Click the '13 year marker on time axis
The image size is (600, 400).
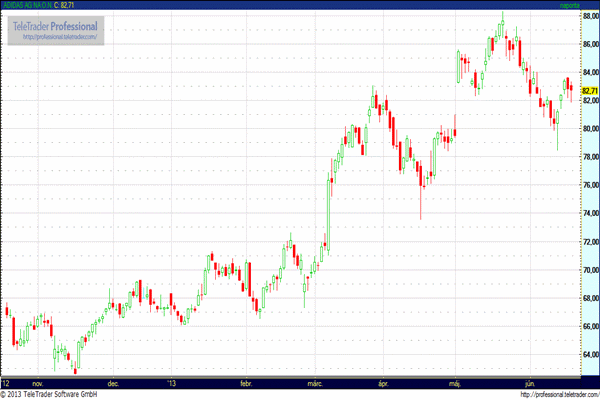click(173, 382)
